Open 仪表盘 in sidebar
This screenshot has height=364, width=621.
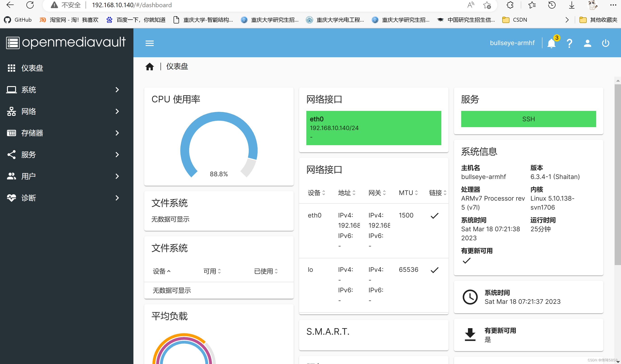[x=32, y=68]
